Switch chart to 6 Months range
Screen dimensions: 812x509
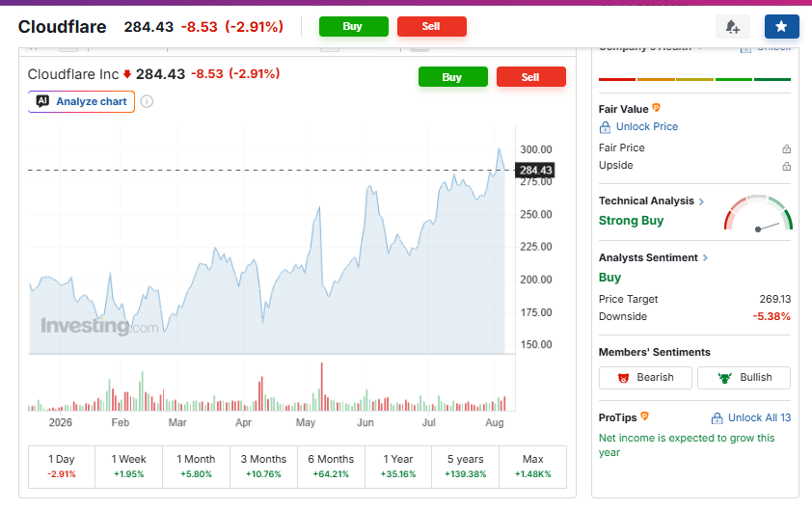[x=331, y=467]
